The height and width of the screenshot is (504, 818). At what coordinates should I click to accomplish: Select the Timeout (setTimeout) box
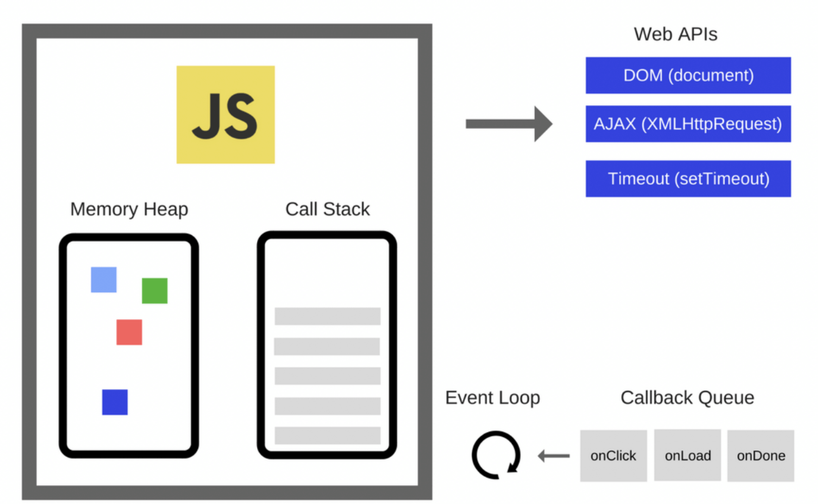(688, 179)
